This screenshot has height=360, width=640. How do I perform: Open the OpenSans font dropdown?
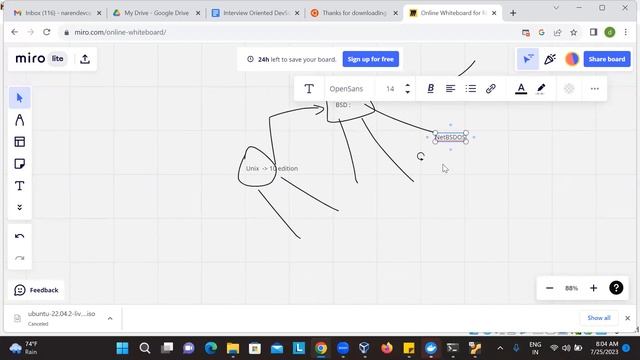[x=346, y=89]
